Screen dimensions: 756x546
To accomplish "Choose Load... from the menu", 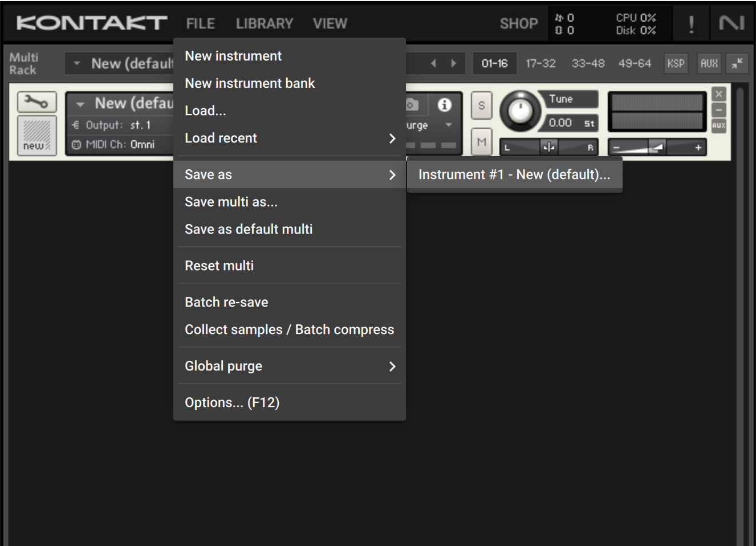I will click(x=290, y=111).
